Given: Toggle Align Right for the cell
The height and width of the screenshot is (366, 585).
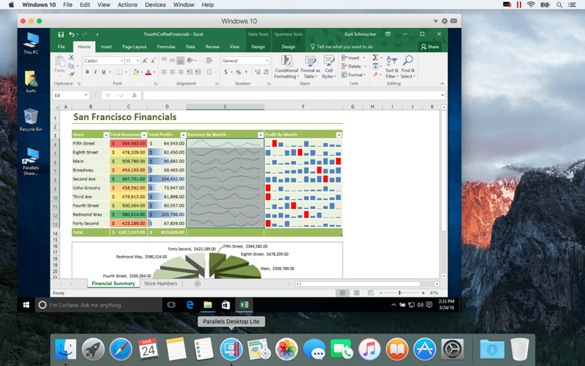Looking at the screenshot, I should coord(181,72).
